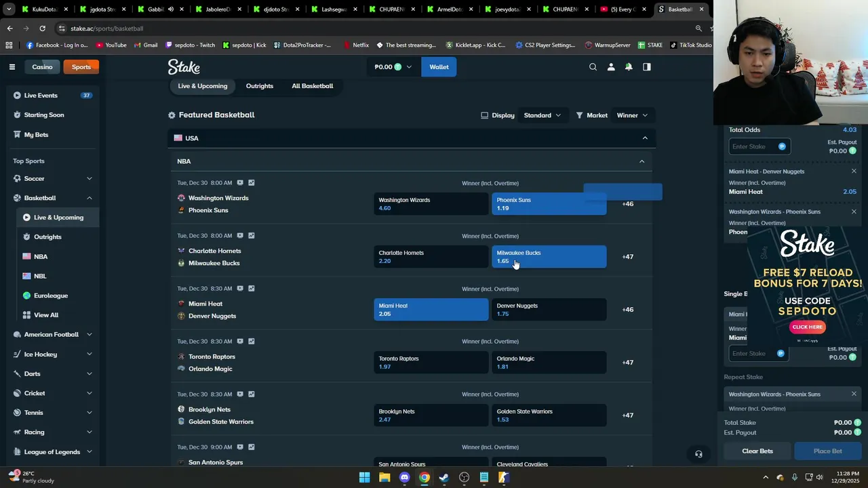Select the Outrights top tab

pos(260,86)
